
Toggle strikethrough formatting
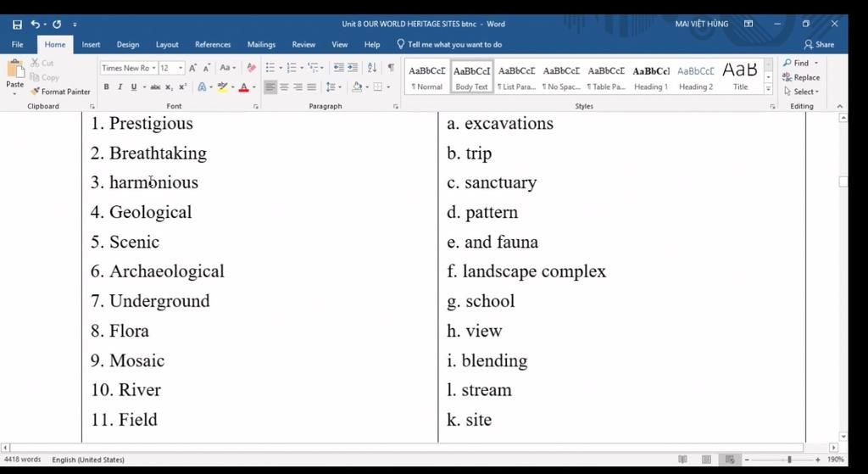coord(155,87)
